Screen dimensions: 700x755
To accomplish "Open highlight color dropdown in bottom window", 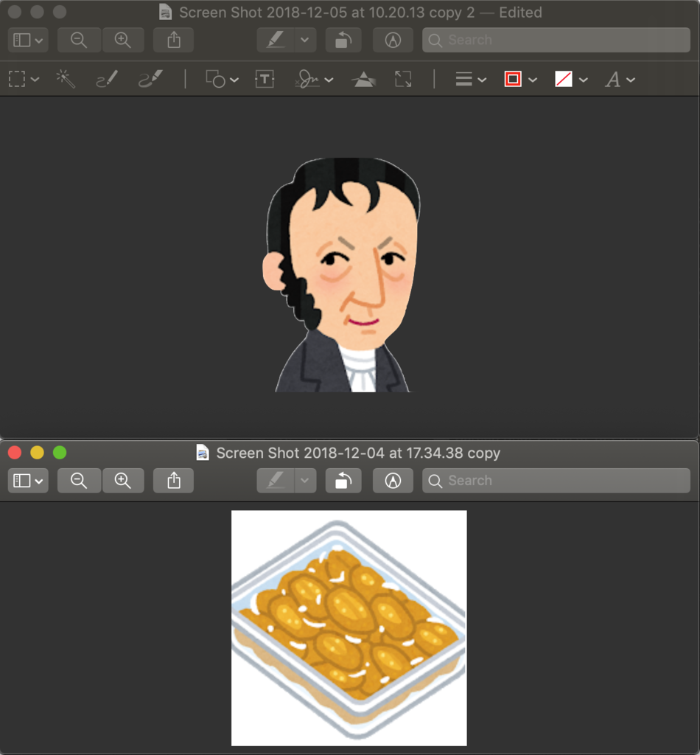I will (305, 481).
